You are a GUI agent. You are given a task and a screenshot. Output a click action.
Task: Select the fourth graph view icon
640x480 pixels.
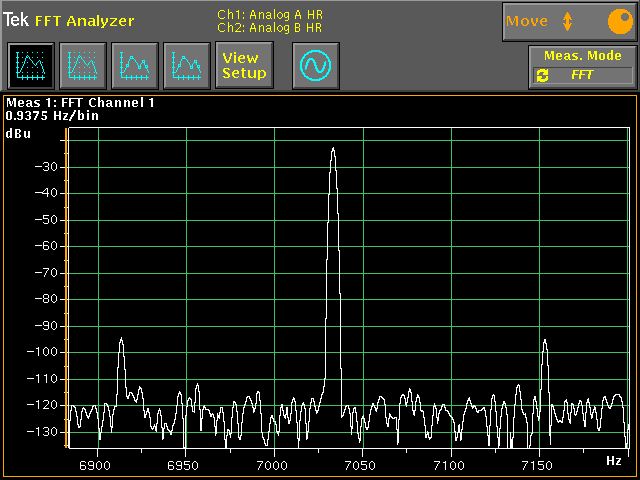coord(187,66)
